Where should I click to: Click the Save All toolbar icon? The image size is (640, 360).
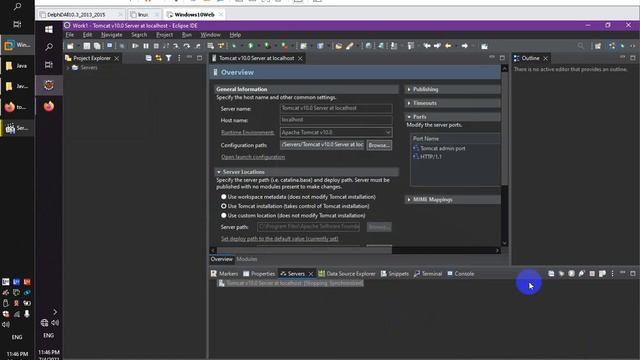[x=97, y=46]
